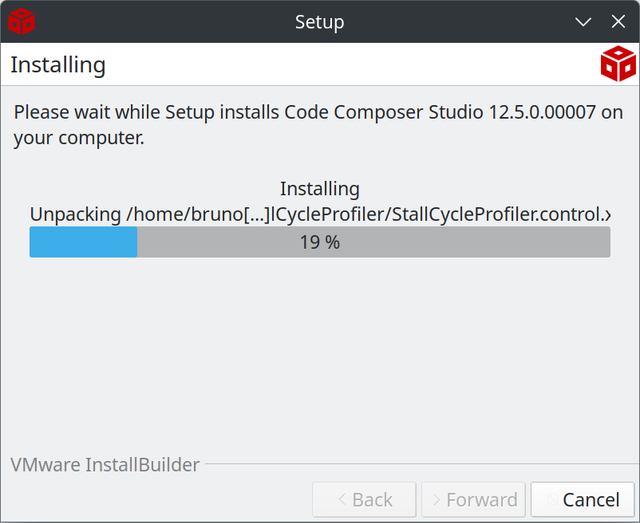Click the centered Installing status label
Viewport: 640px width, 523px height.
[x=320, y=189]
